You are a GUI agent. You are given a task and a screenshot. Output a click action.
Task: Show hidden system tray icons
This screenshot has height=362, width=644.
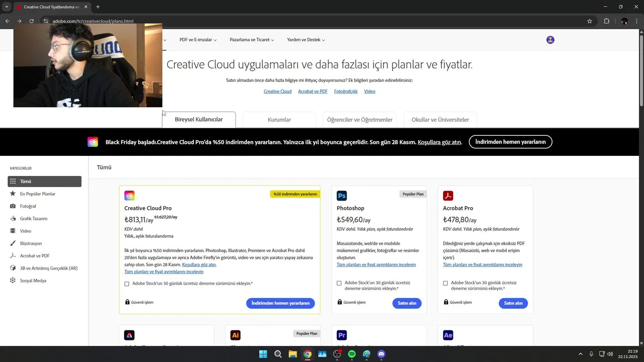pyautogui.click(x=580, y=354)
